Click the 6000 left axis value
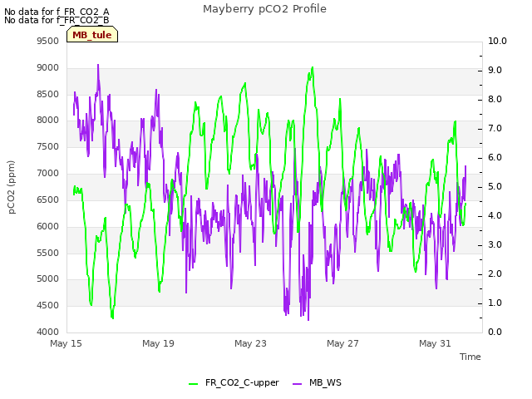This screenshot has width=532, height=399. [48, 226]
